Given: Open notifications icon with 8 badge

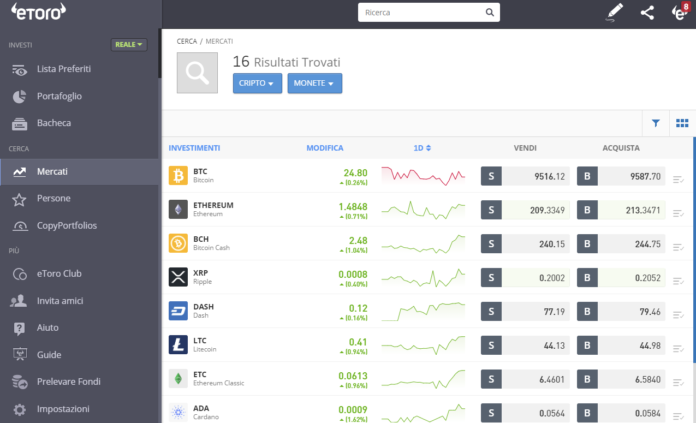Looking at the screenshot, I should pos(680,12).
